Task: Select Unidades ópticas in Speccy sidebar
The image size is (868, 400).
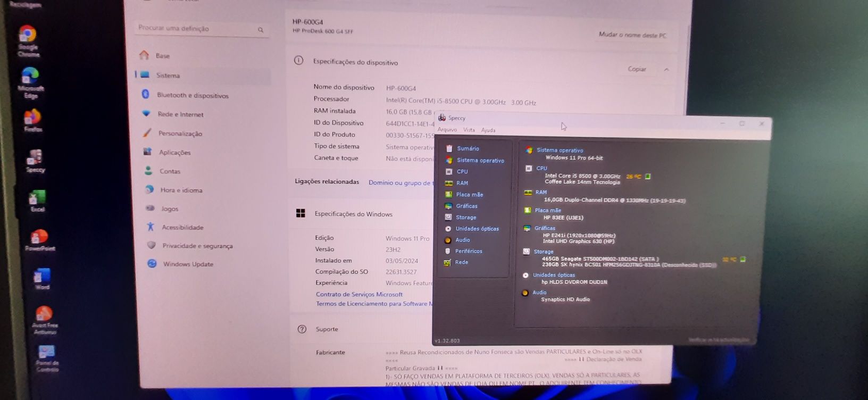Action: [x=477, y=229]
